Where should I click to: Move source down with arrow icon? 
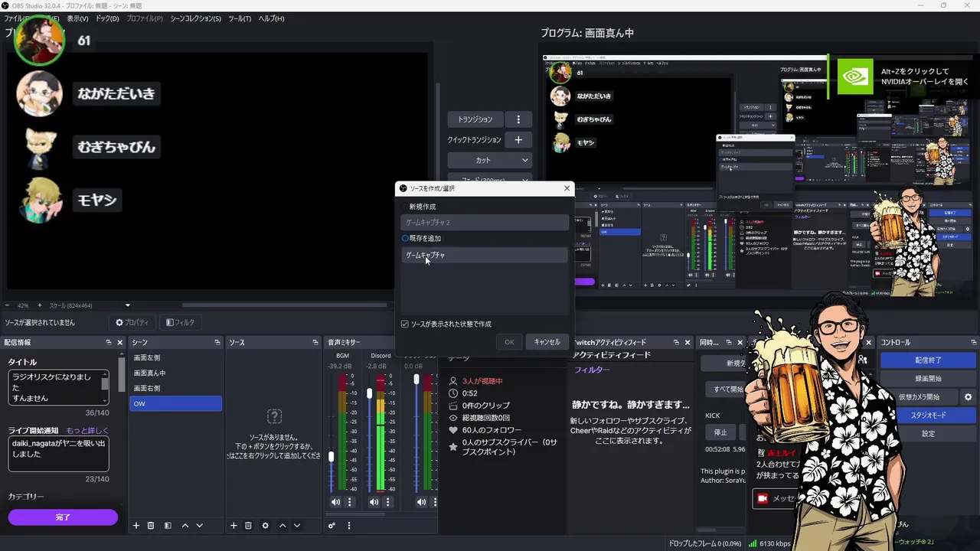coord(297,526)
